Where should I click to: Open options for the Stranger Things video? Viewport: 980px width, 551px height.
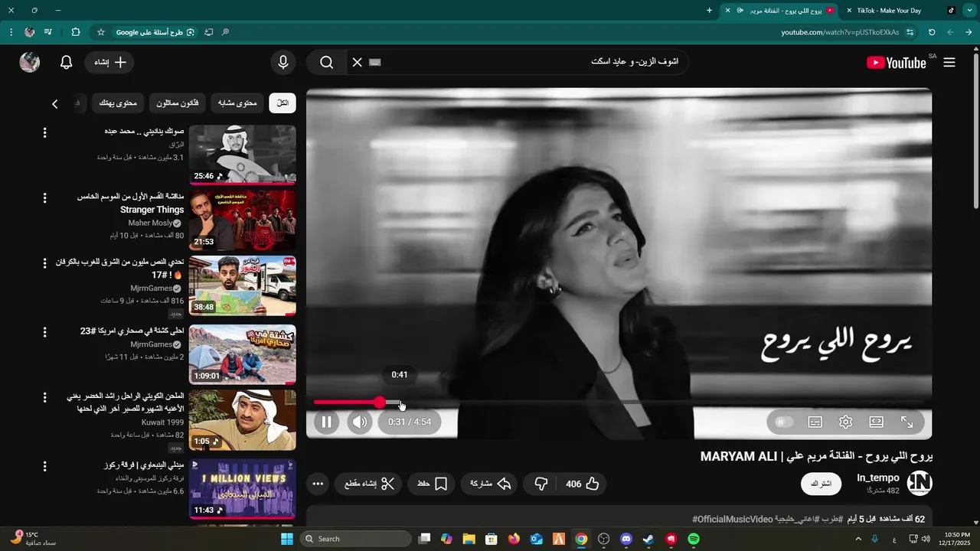click(x=44, y=198)
